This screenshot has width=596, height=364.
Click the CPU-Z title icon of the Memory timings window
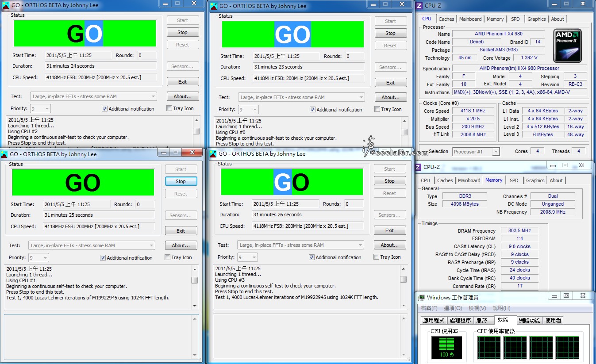pyautogui.click(x=418, y=167)
